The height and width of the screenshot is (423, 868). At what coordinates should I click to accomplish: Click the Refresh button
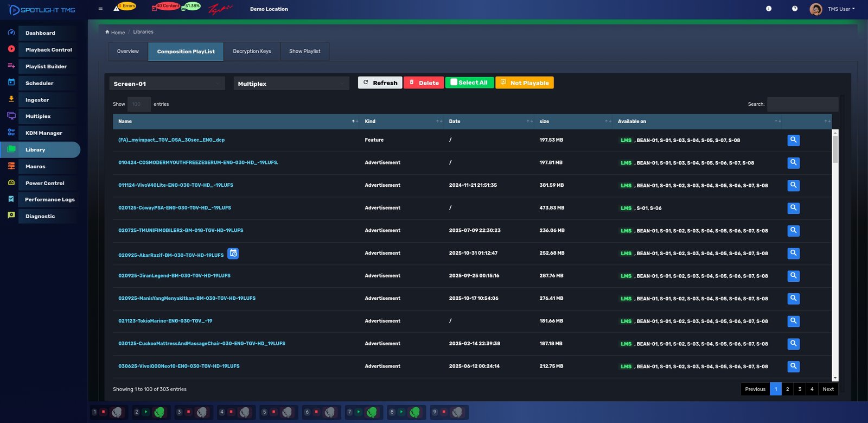click(380, 83)
